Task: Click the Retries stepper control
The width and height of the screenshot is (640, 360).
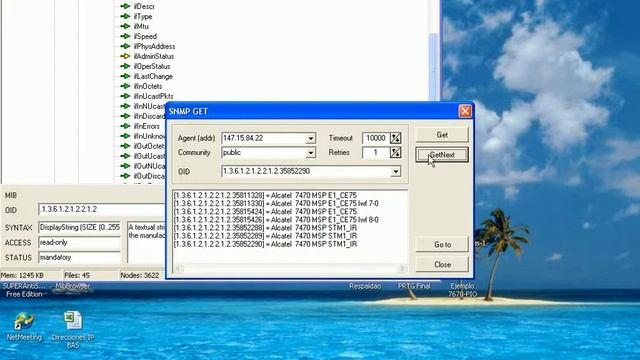Action: tap(396, 152)
